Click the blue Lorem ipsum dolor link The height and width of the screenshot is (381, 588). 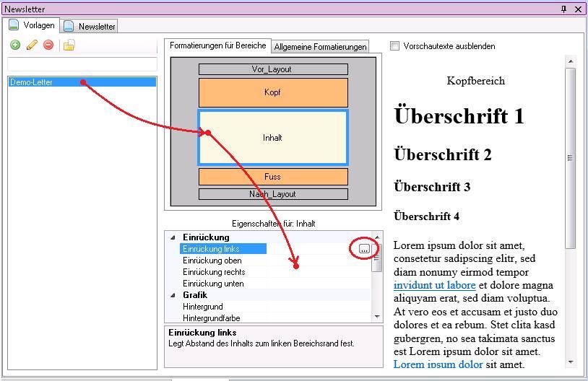(x=438, y=364)
